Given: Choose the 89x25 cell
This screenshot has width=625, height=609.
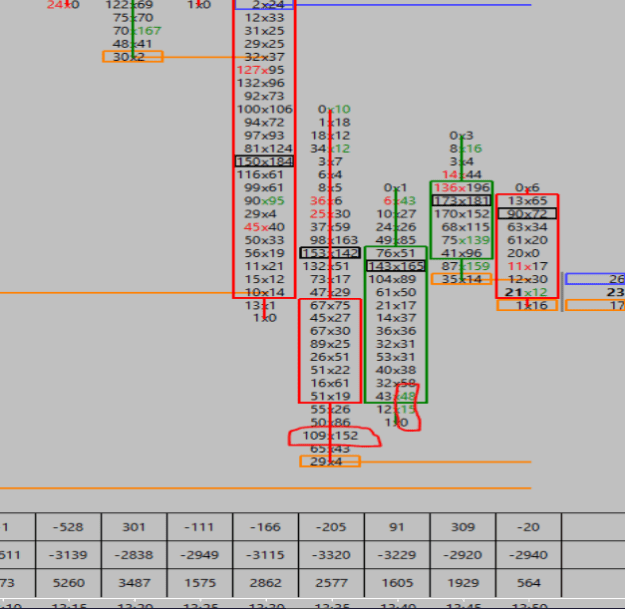Looking at the screenshot, I should [x=330, y=344].
